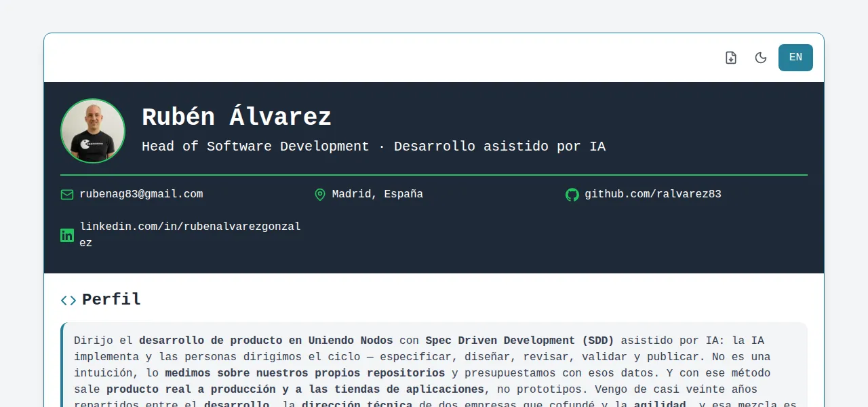Click bold text medimos sobre nuestros propios repositorios
The height and width of the screenshot is (407, 868).
(x=305, y=373)
